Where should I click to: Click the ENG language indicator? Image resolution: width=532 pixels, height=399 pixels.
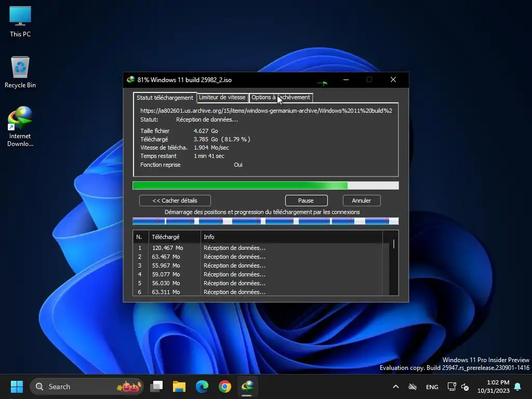(x=432, y=387)
